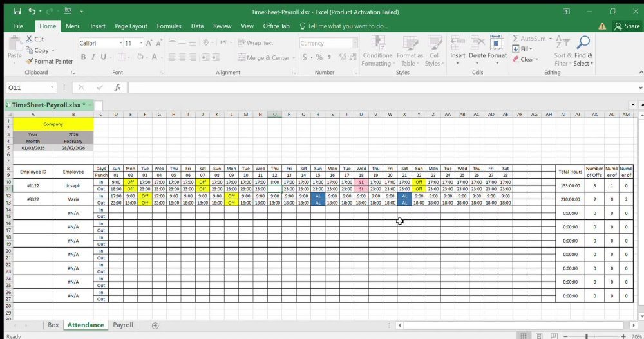Toggle bold formatting

(83, 57)
